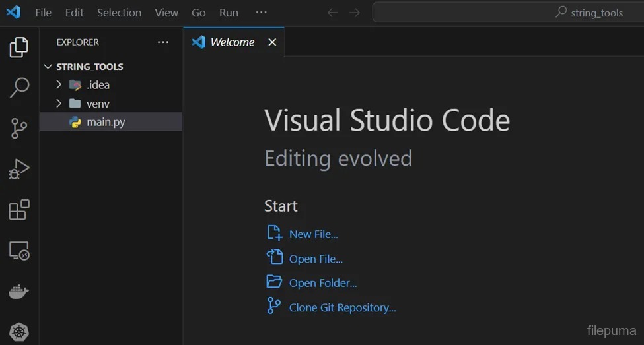Click the EXPLORER panel title
644x345 pixels.
tap(78, 42)
